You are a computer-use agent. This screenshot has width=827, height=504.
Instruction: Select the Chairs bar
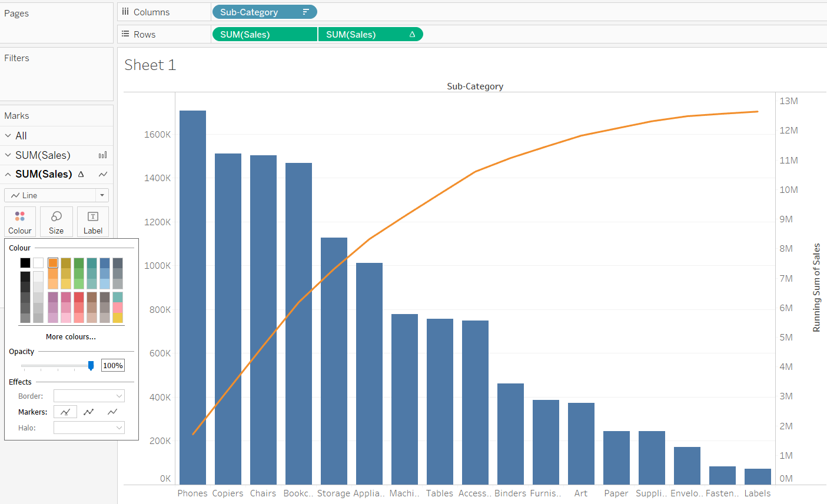(263, 320)
